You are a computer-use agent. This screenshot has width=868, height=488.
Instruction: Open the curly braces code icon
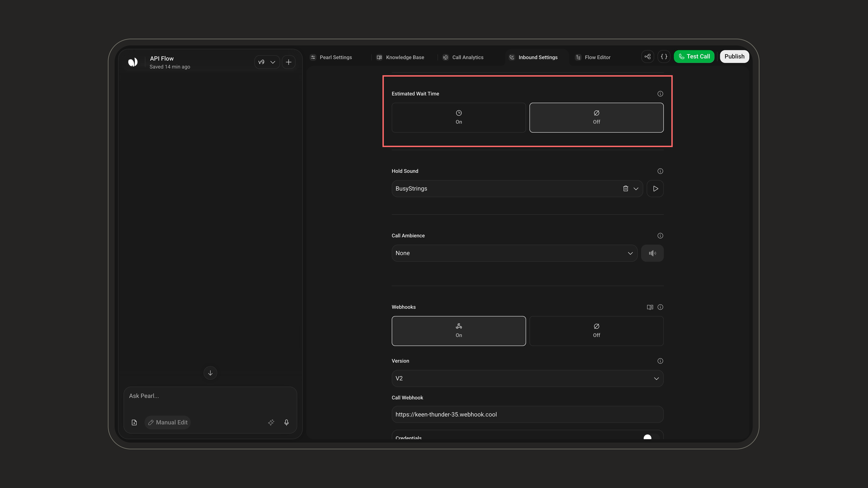(664, 57)
